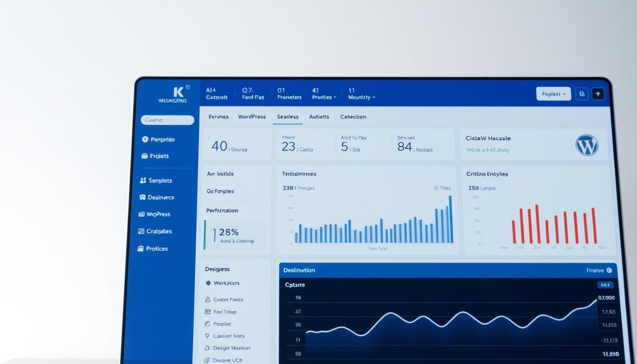Image resolution: width=637 pixels, height=364 pixels.
Task: Click the plus icon button in top bar
Action: click(598, 94)
